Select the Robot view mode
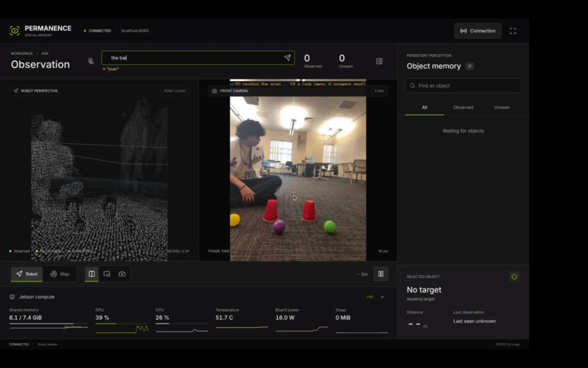Image resolution: width=588 pixels, height=368 pixels. [26, 274]
